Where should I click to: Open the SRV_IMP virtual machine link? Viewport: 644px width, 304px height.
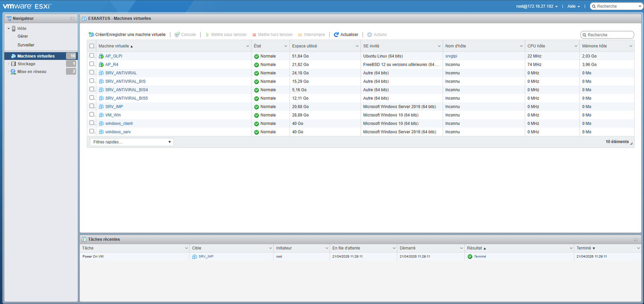[x=114, y=107]
